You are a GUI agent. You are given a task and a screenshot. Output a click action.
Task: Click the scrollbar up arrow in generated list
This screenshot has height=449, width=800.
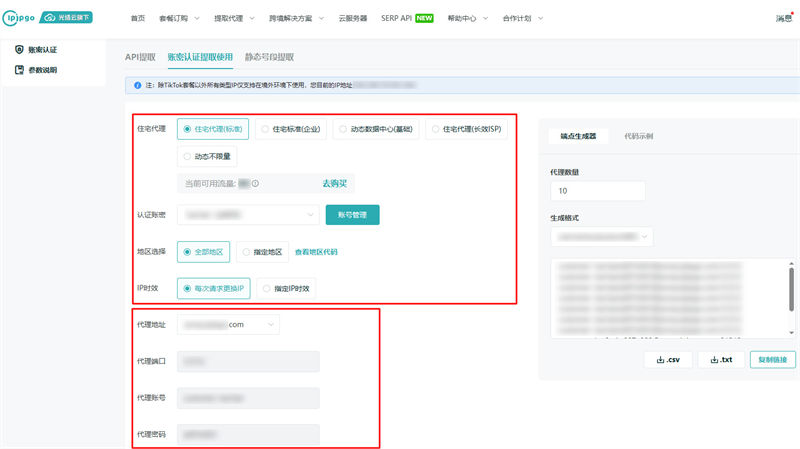[x=791, y=263]
